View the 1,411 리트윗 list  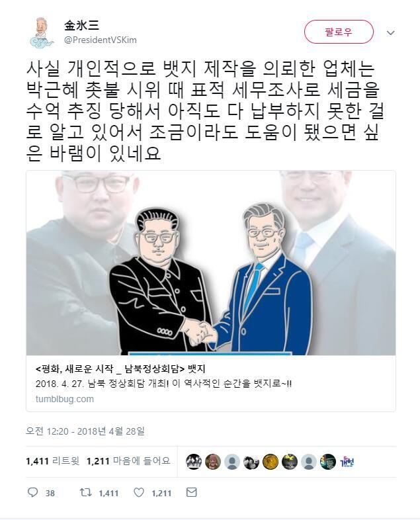pyautogui.click(x=53, y=461)
